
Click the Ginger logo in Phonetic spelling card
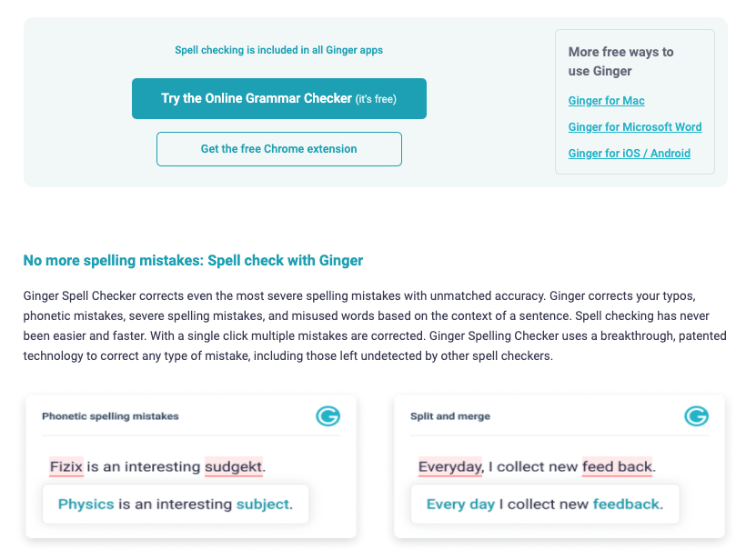pyautogui.click(x=328, y=416)
